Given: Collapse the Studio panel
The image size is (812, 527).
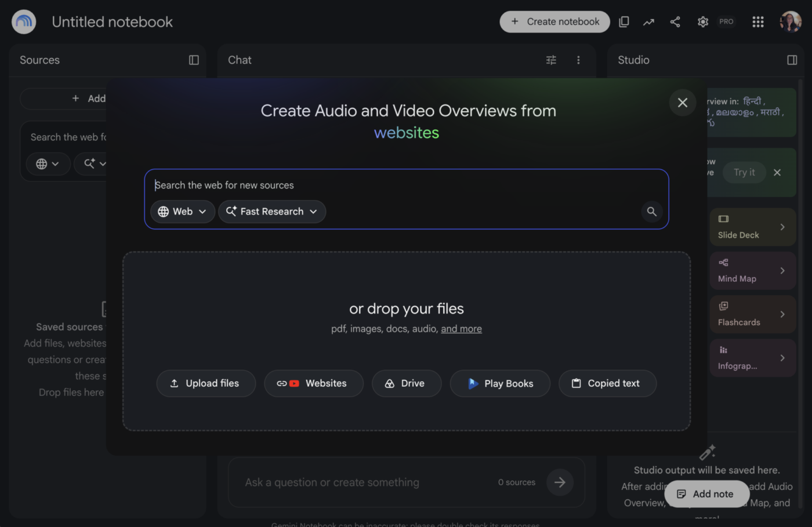Looking at the screenshot, I should pyautogui.click(x=792, y=60).
